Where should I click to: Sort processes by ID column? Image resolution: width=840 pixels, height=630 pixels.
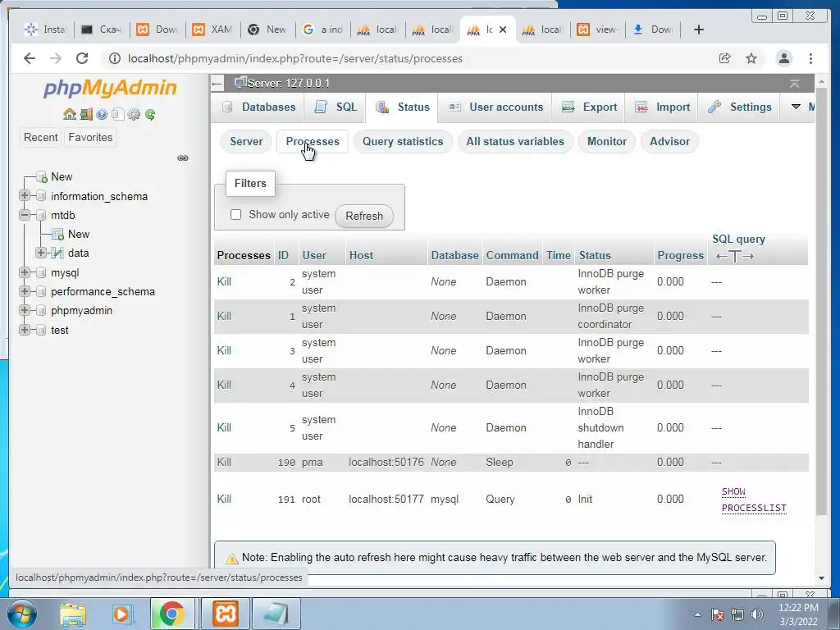tap(283, 256)
